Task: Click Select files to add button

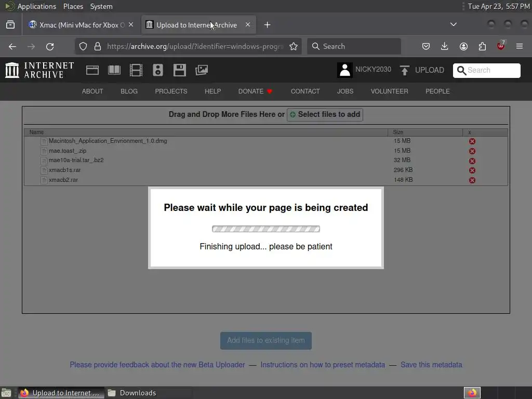Action: pos(325,115)
